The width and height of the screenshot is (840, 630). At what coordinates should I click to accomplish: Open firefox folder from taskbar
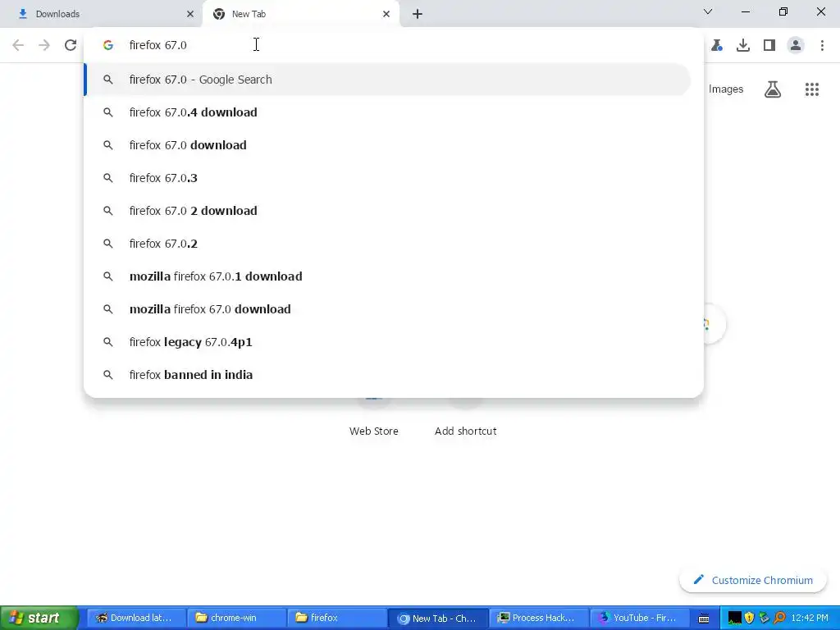click(x=337, y=618)
